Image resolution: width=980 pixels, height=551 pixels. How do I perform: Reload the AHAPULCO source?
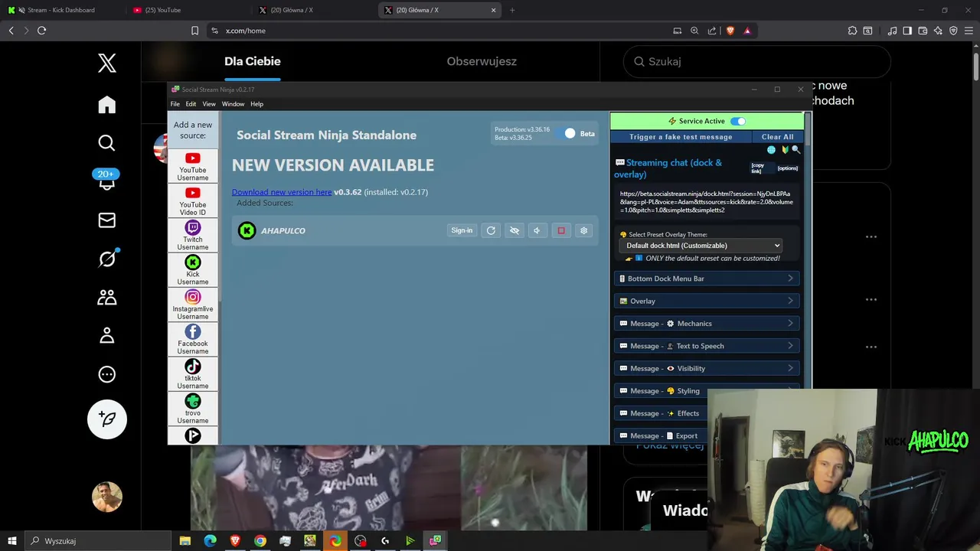click(x=491, y=230)
